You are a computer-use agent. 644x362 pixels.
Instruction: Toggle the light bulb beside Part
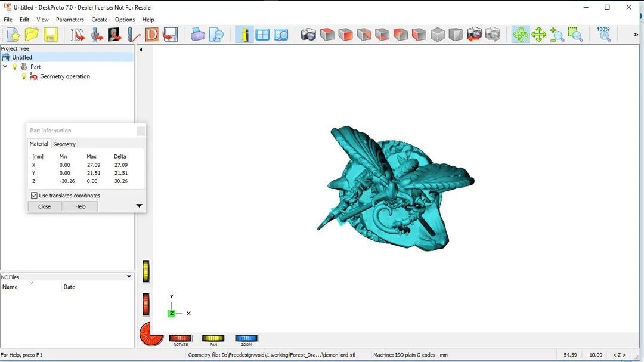click(14, 67)
